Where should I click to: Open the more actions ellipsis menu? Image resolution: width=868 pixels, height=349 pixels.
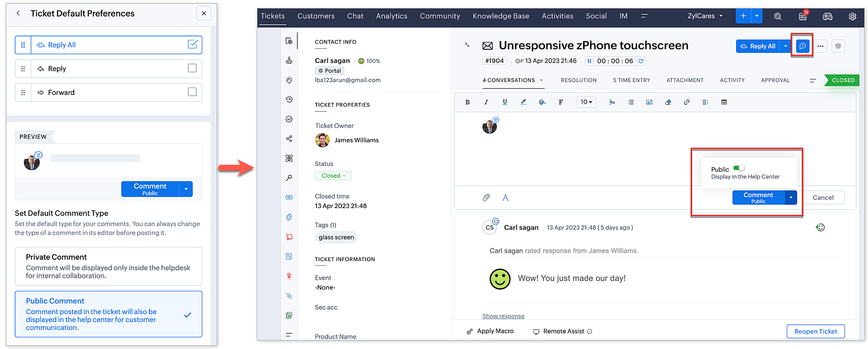pyautogui.click(x=820, y=46)
